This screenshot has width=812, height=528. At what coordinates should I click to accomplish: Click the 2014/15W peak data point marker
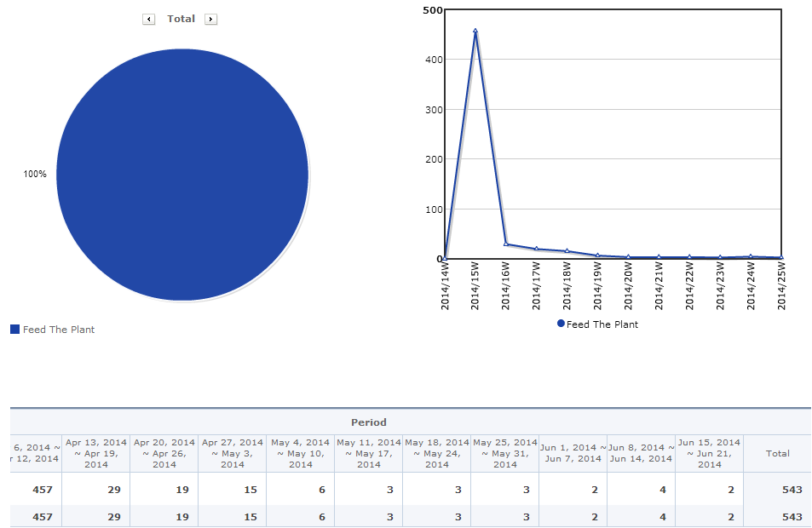(x=475, y=31)
